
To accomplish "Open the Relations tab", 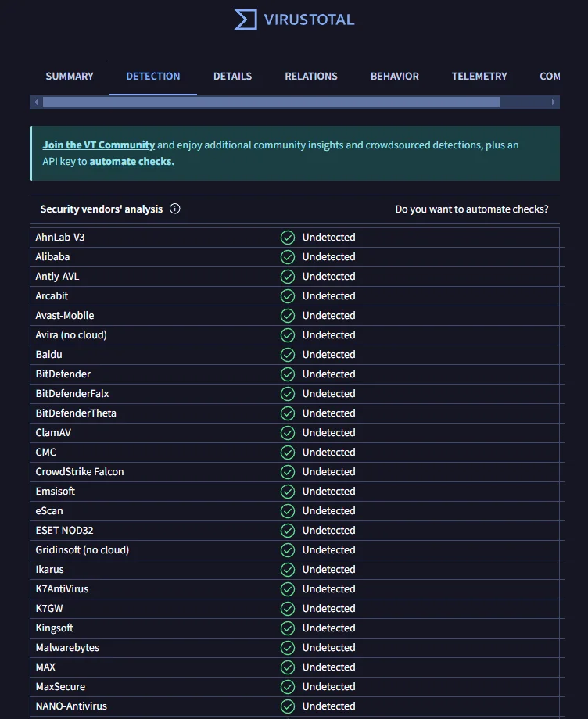I will click(311, 76).
